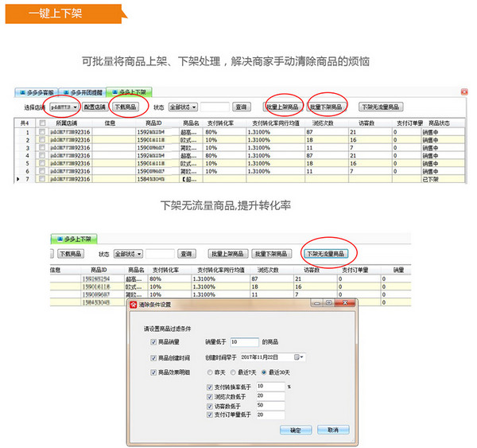Click the icon on the 多多开团提醒 tab
The height and width of the screenshot is (448, 477).
[x=66, y=92]
